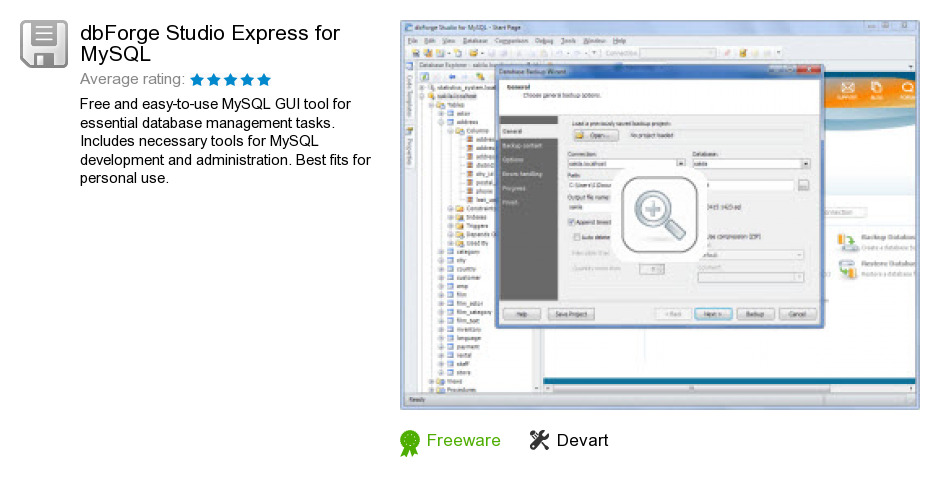Click the Blog icon on Start Page
Screen dimensions: 940x487
click(876, 88)
